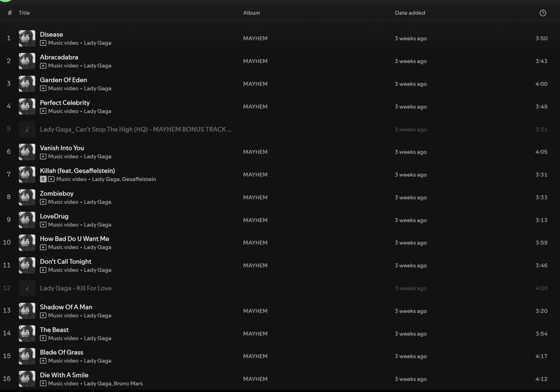
Task: Open the MAYHEM album link for Die With A Smile
Action: click(255, 379)
